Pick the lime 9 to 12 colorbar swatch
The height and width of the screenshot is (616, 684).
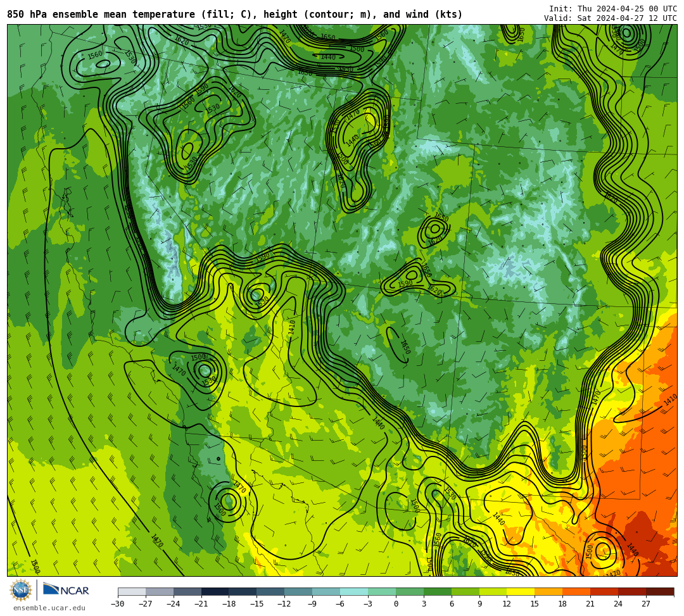click(x=493, y=591)
